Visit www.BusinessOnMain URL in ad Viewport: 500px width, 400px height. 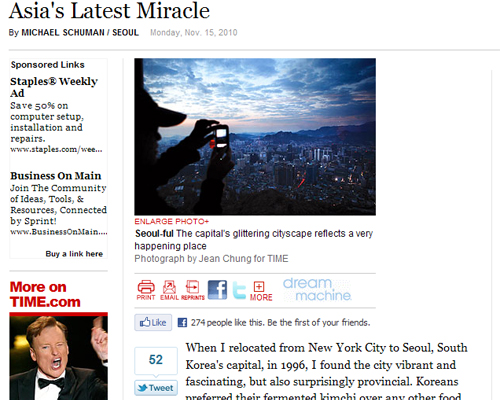(x=59, y=232)
